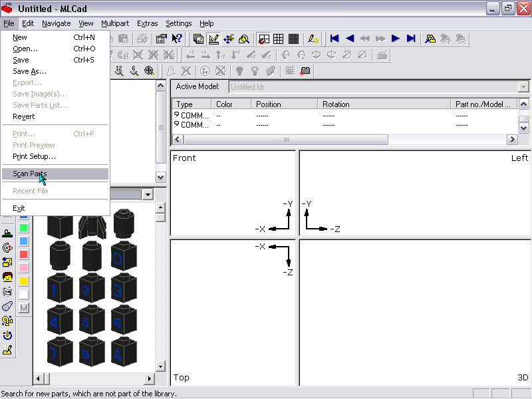
Task: Click the M more-colors button
Action: click(23, 308)
